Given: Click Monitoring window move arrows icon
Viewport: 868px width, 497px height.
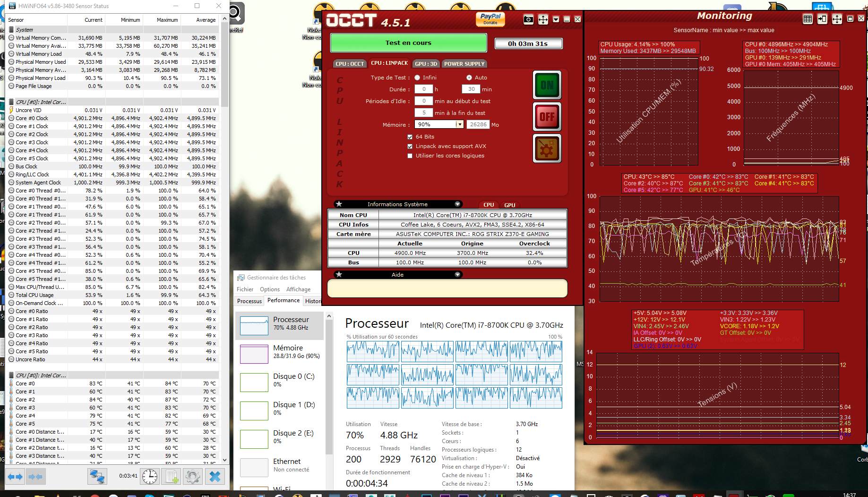Looking at the screenshot, I should pos(837,19).
